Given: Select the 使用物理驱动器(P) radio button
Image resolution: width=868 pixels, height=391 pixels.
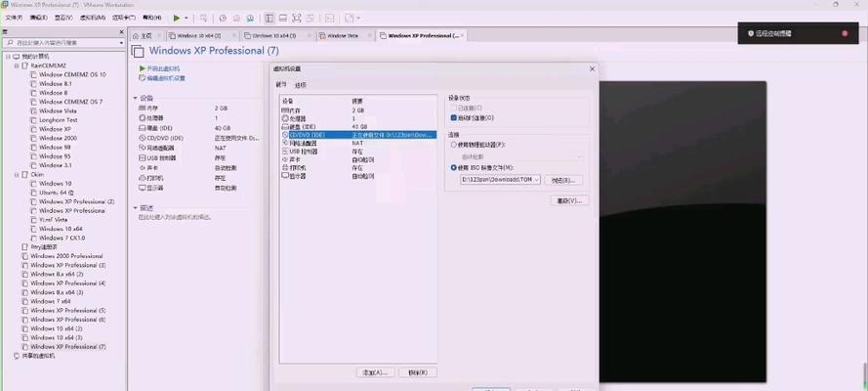Looking at the screenshot, I should pyautogui.click(x=454, y=144).
